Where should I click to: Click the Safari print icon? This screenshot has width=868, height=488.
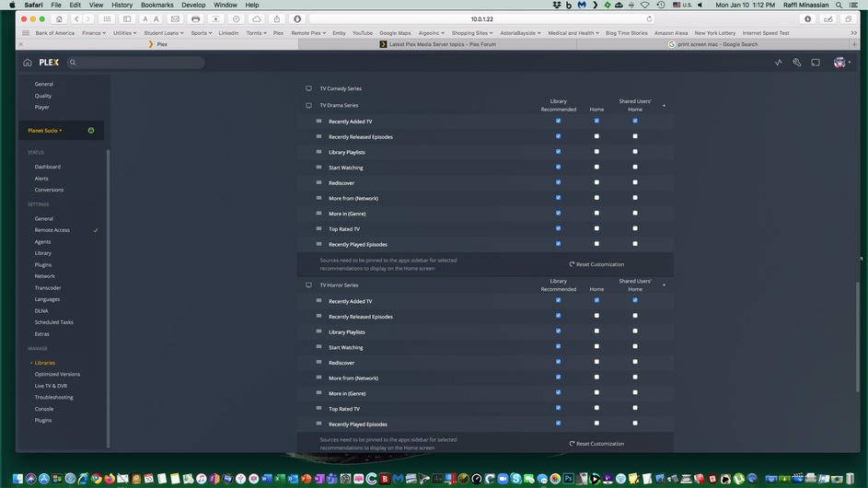click(195, 18)
